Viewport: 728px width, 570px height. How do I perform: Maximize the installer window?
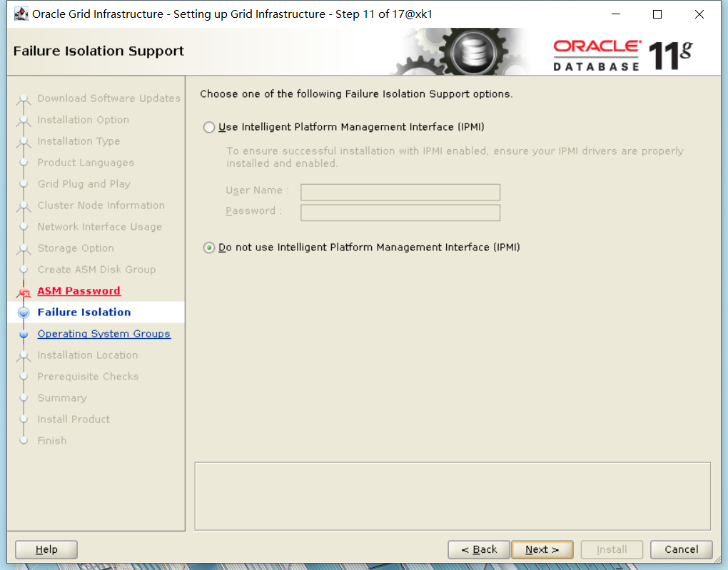657,14
